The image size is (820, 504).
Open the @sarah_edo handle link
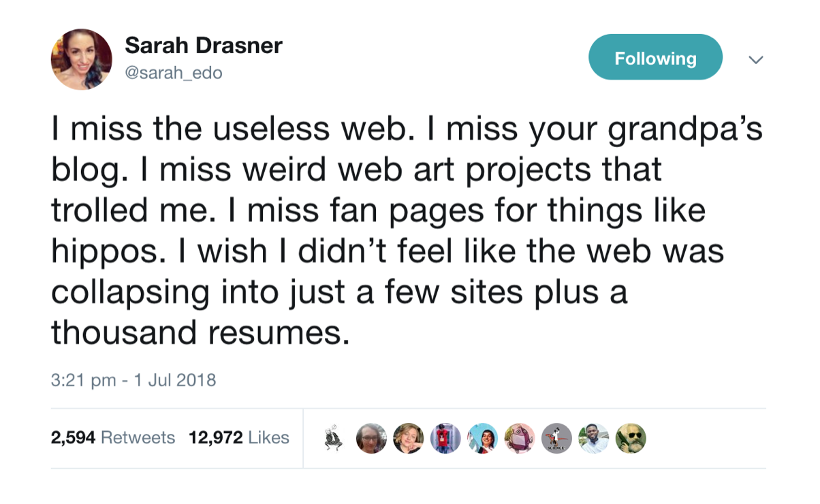coord(173,73)
